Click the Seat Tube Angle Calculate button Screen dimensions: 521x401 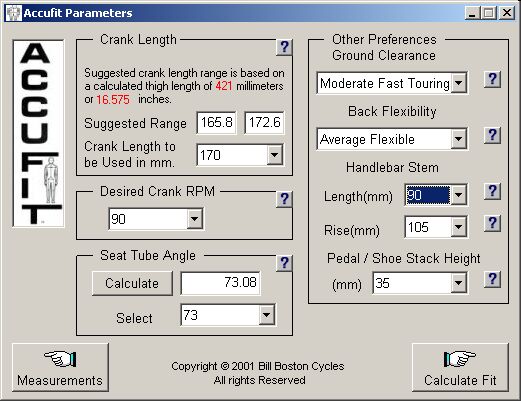pos(132,283)
